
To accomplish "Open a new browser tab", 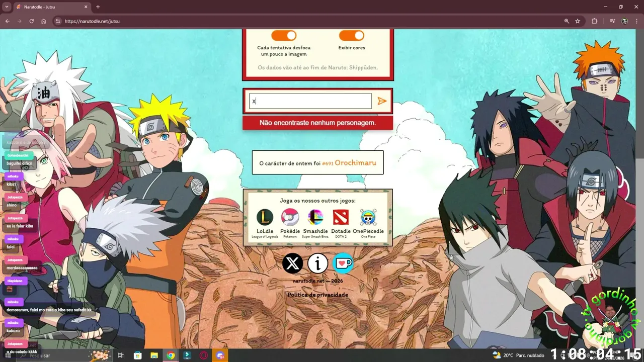I will tap(98, 7).
